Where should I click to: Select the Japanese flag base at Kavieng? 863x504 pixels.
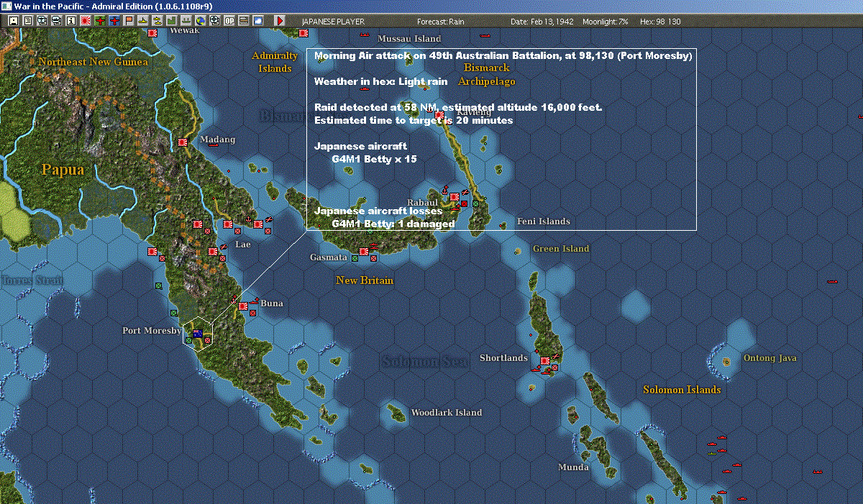tap(439, 114)
